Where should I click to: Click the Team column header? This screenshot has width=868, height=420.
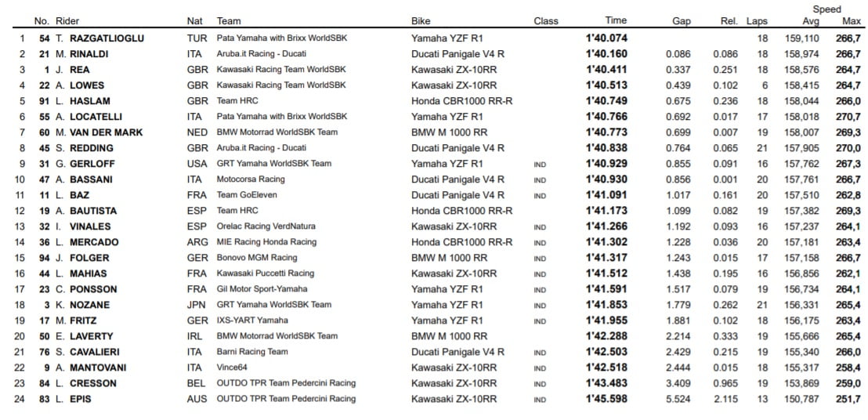click(229, 21)
